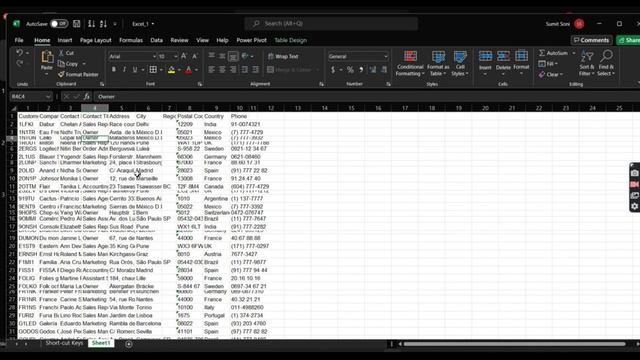Click Accounting Number Format dollar icon
640x360 pixels.
[333, 70]
